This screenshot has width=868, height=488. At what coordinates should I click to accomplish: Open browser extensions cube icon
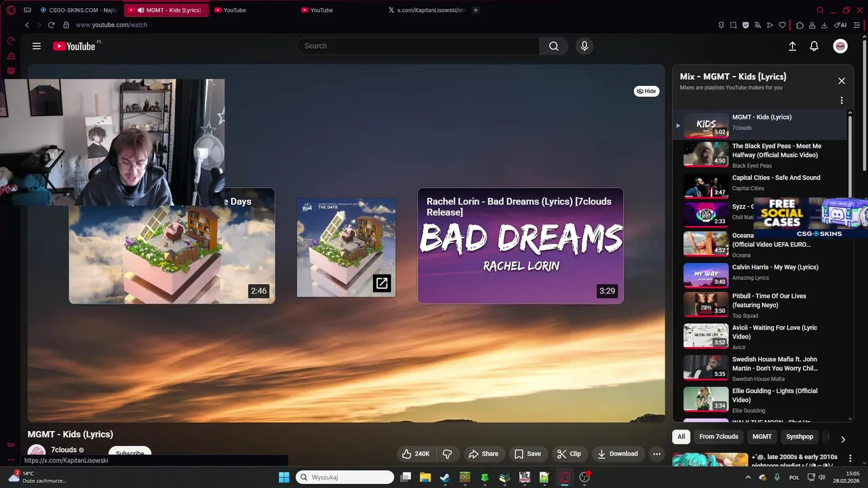pos(800,25)
